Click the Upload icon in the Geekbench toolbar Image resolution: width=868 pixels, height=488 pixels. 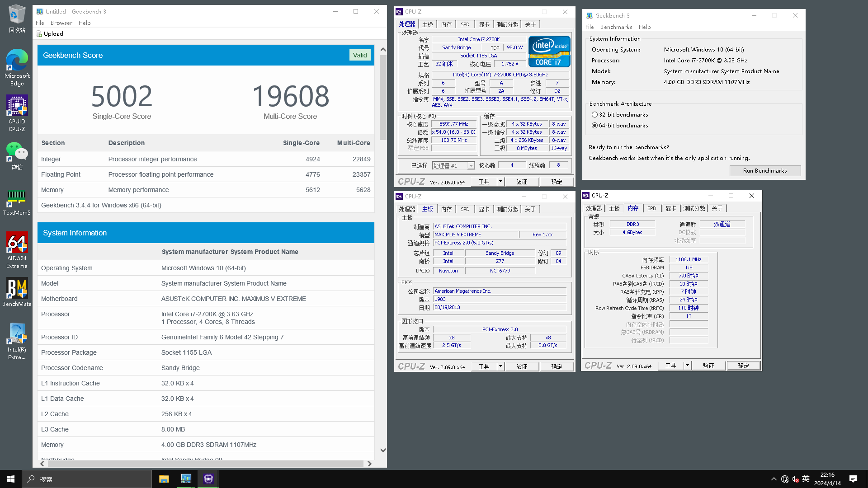[39, 34]
